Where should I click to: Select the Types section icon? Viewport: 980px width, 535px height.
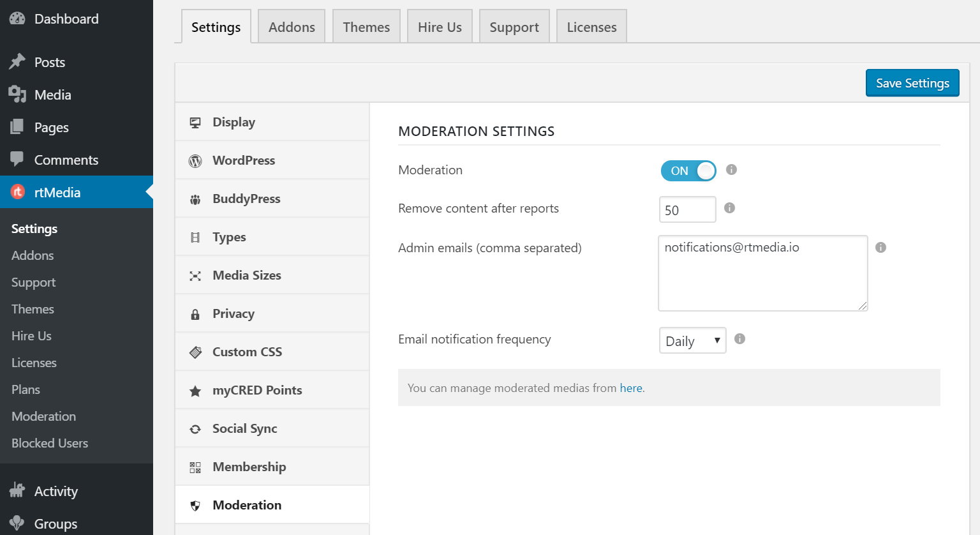(196, 236)
